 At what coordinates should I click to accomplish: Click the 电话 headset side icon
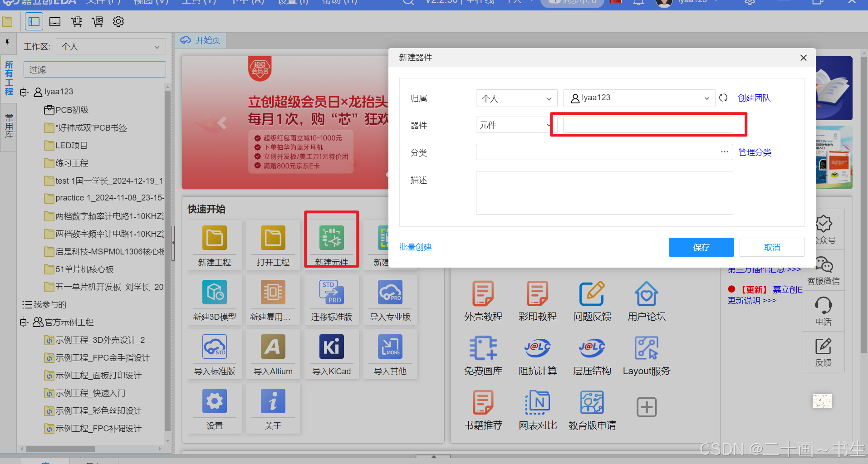click(x=824, y=305)
